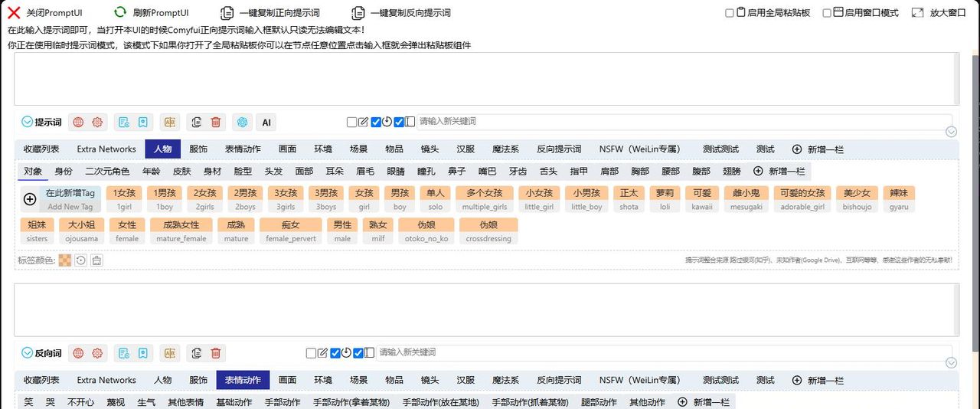Select the 头发 sub-category tab

(x=273, y=172)
